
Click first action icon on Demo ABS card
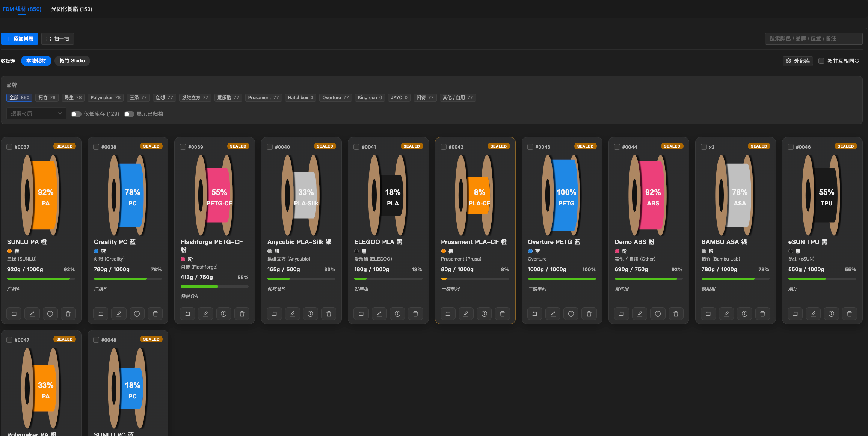click(621, 314)
